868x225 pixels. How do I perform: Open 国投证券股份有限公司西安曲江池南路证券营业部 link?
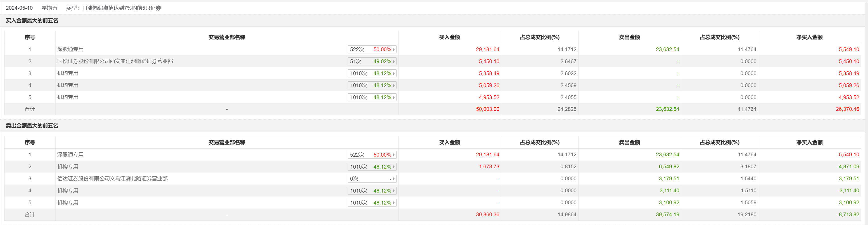(115, 61)
